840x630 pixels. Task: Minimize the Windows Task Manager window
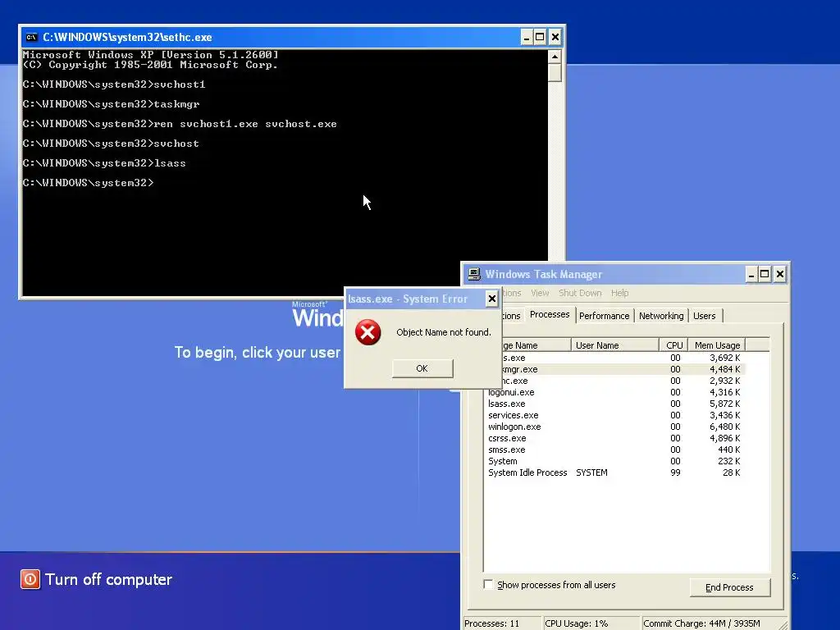[x=751, y=274]
